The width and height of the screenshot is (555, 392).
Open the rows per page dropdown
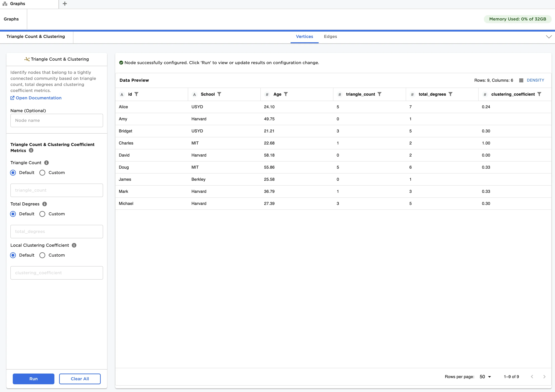coord(485,377)
